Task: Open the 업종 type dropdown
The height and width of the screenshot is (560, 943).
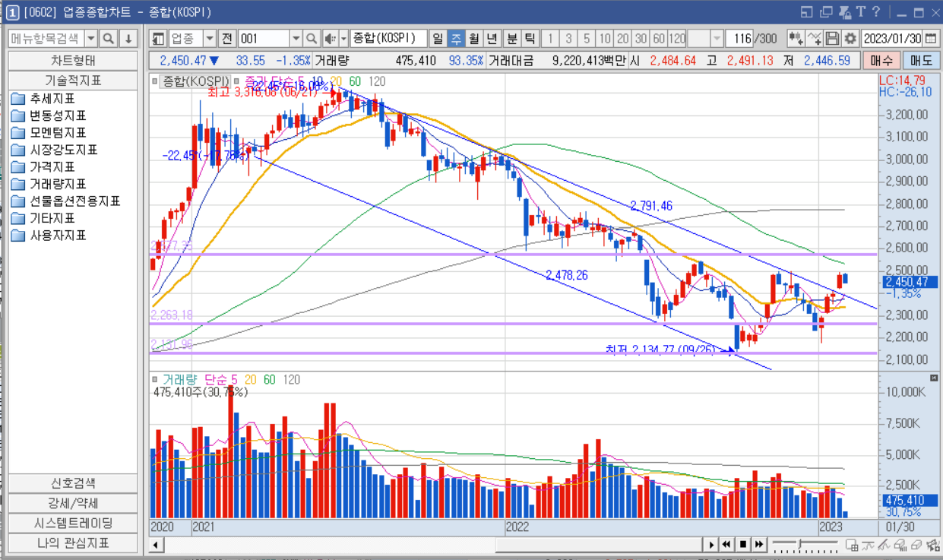Action: tap(209, 39)
